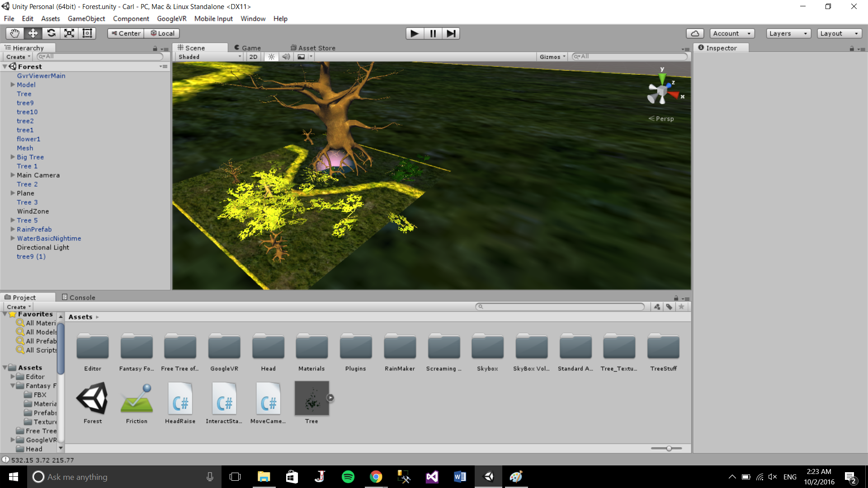Select the Rotate tool
Viewport: 868px width, 488px height.
51,33
